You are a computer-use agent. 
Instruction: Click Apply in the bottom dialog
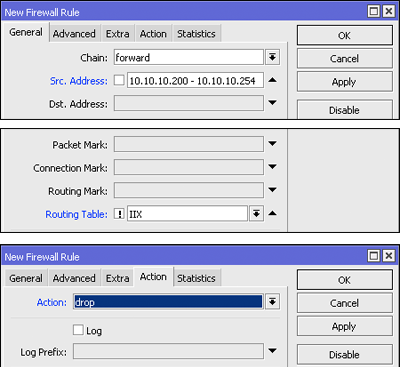coord(345,327)
